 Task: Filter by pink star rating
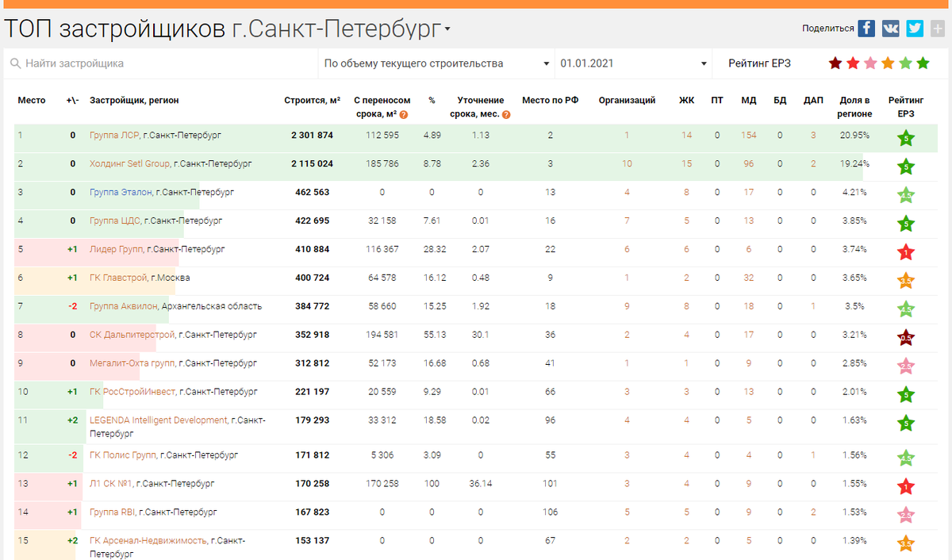[x=870, y=63]
